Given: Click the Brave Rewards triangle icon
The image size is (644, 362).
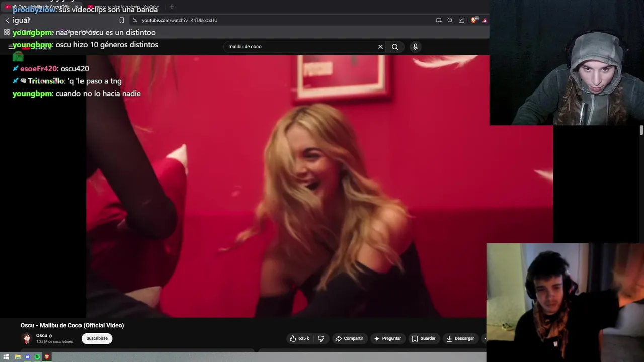Looking at the screenshot, I should (485, 20).
